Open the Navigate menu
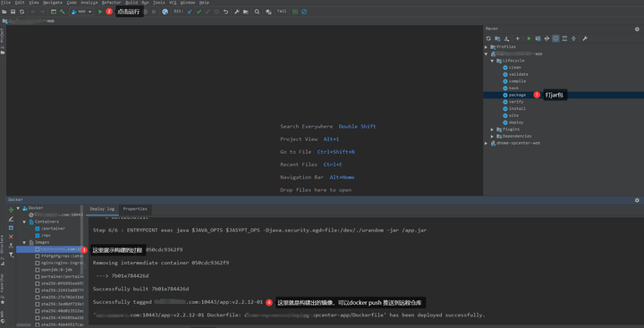 pyautogui.click(x=53, y=3)
